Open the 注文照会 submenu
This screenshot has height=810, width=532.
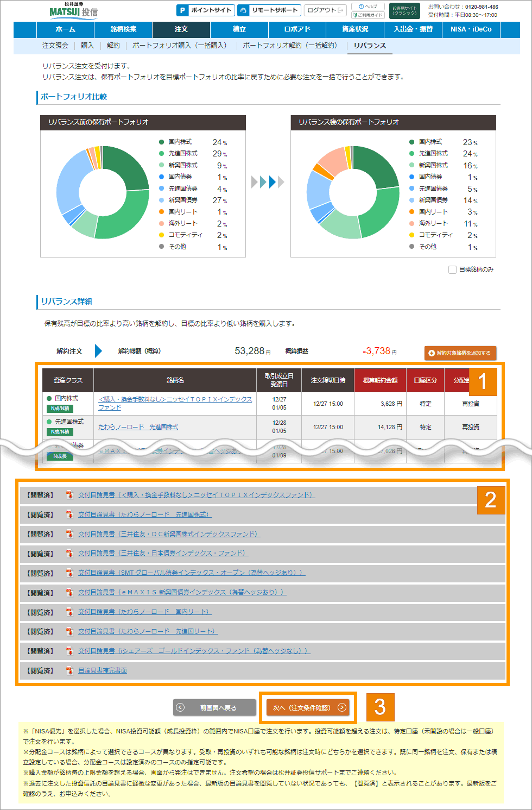55,46
